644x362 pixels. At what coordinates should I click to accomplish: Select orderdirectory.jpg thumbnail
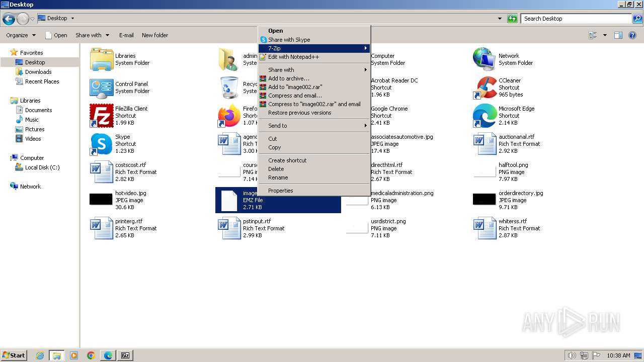pos(485,200)
